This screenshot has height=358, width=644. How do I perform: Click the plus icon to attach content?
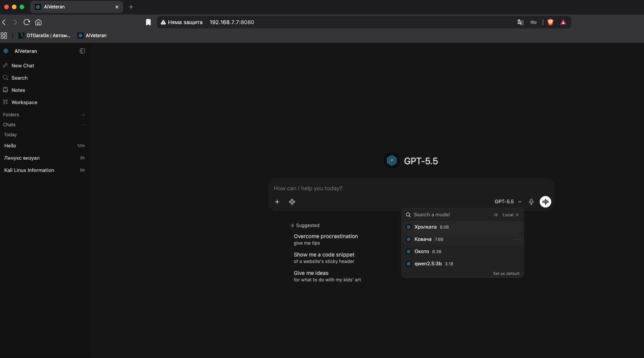tap(277, 202)
